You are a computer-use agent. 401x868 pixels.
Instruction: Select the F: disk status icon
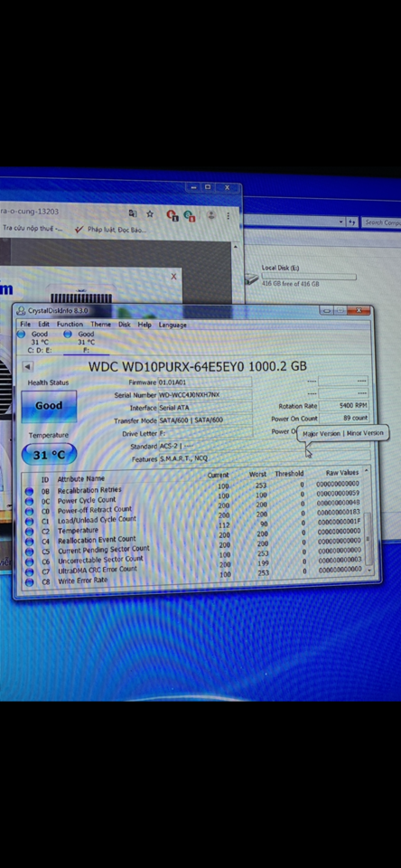point(68,335)
